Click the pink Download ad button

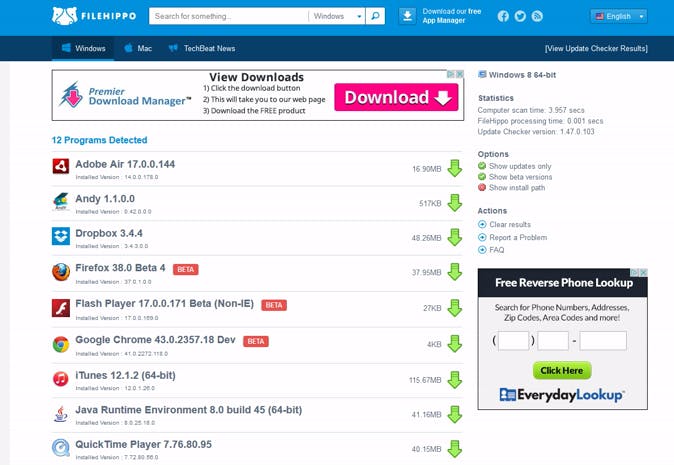(396, 97)
